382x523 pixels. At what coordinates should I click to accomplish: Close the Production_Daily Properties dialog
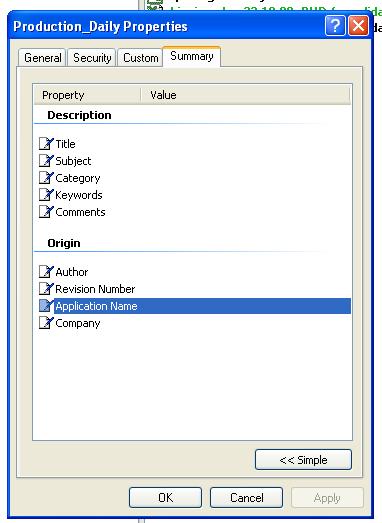click(x=358, y=26)
